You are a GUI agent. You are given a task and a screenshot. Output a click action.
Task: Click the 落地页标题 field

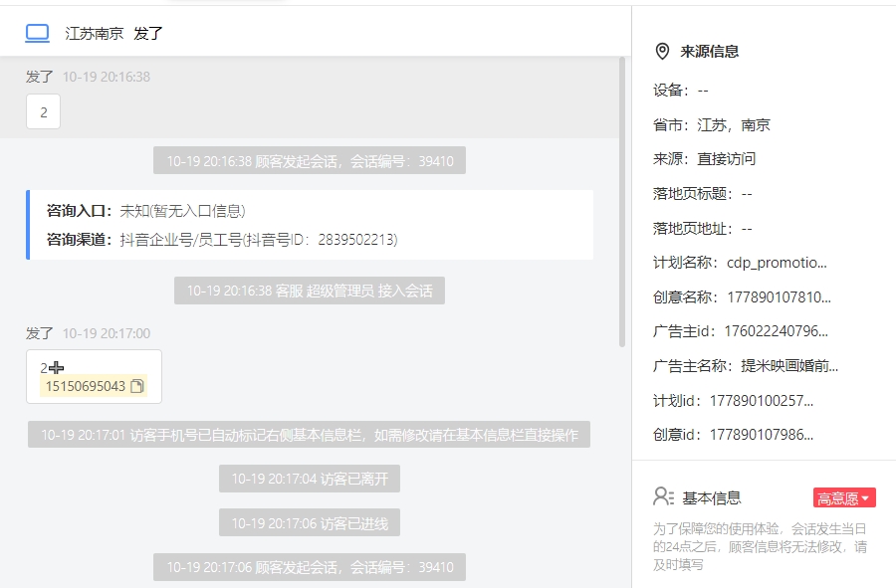pos(702,194)
